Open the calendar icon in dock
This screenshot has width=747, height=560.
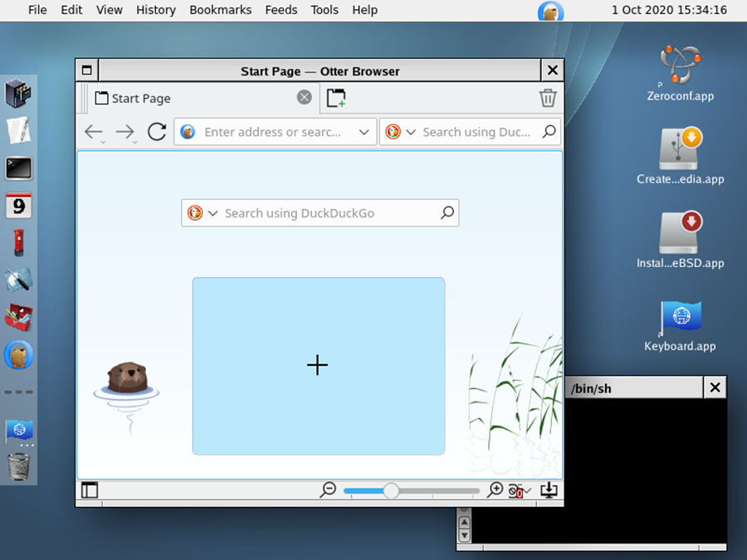[18, 206]
